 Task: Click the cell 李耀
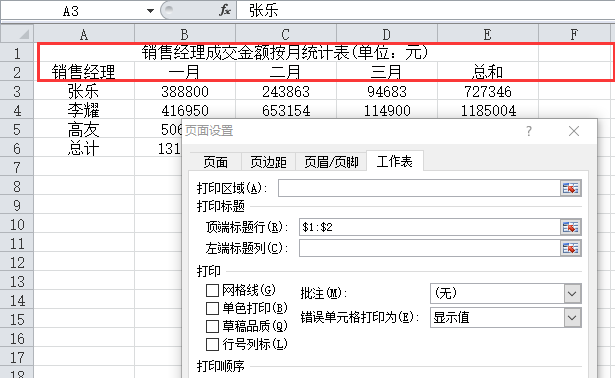(x=84, y=110)
